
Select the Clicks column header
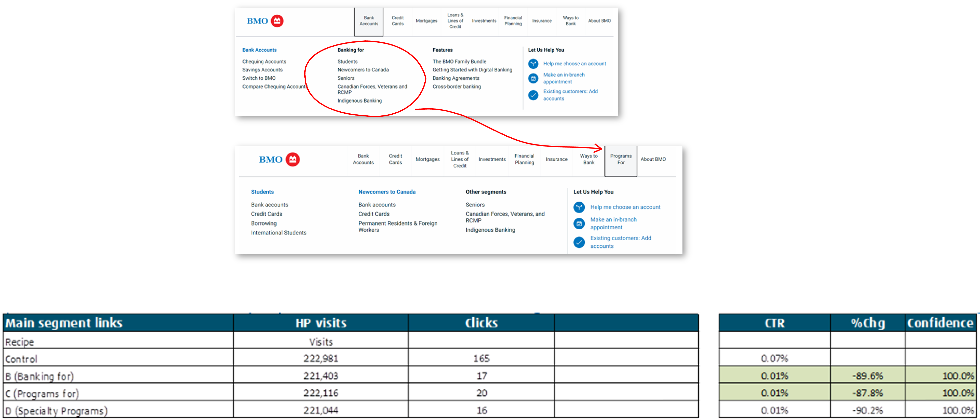tap(481, 323)
